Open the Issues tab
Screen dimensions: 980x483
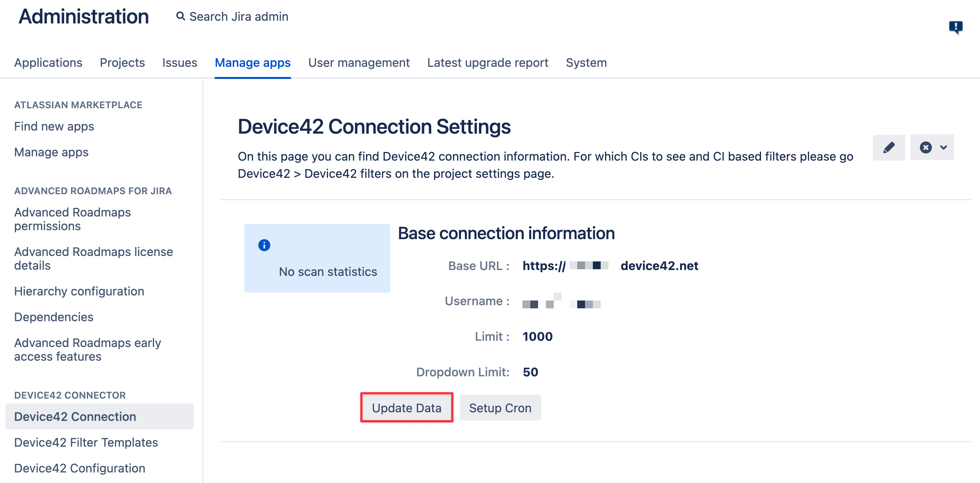180,63
